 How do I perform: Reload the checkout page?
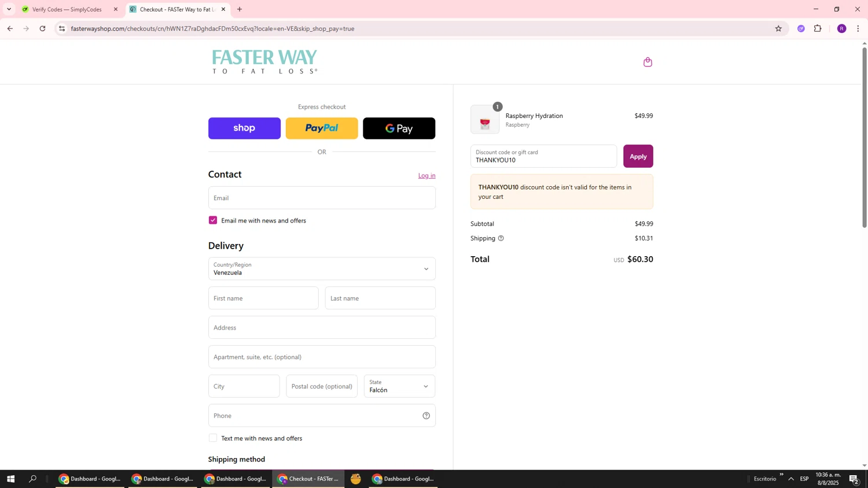tap(42, 28)
